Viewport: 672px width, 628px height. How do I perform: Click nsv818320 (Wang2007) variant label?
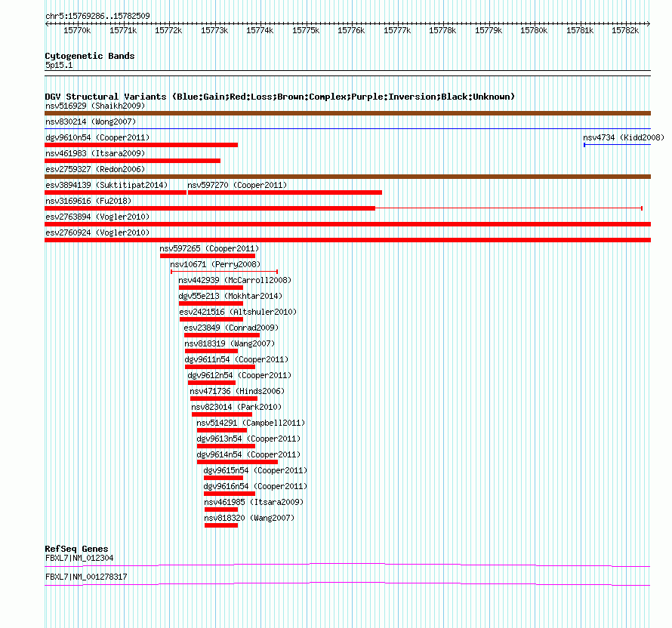click(x=249, y=518)
